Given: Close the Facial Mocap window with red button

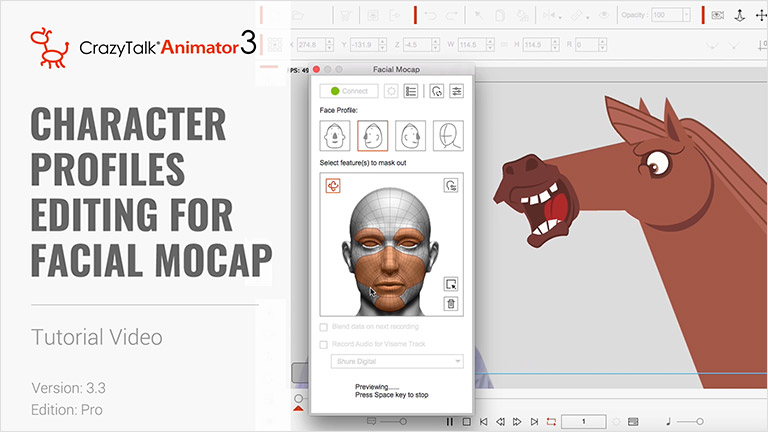Looking at the screenshot, I should [x=316, y=70].
